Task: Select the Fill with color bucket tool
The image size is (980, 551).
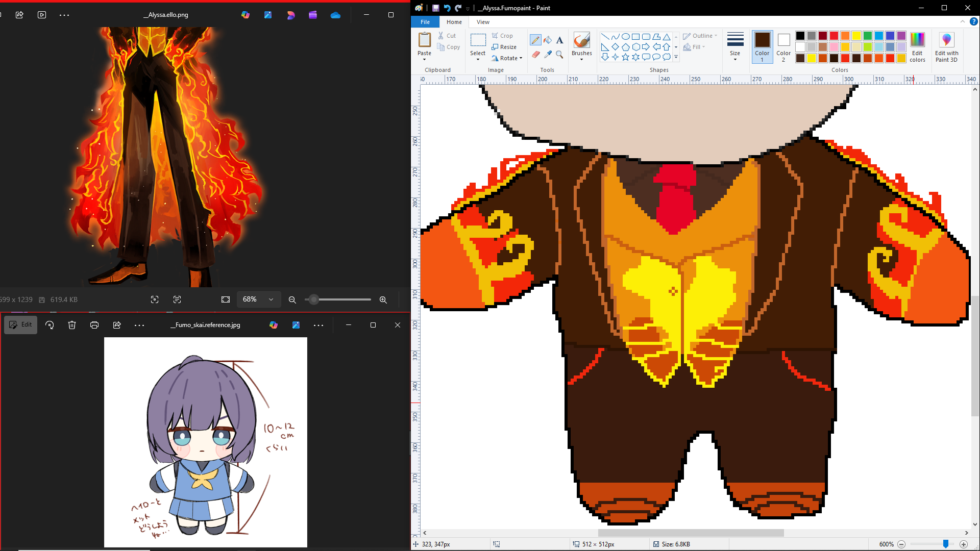Action: pos(548,40)
